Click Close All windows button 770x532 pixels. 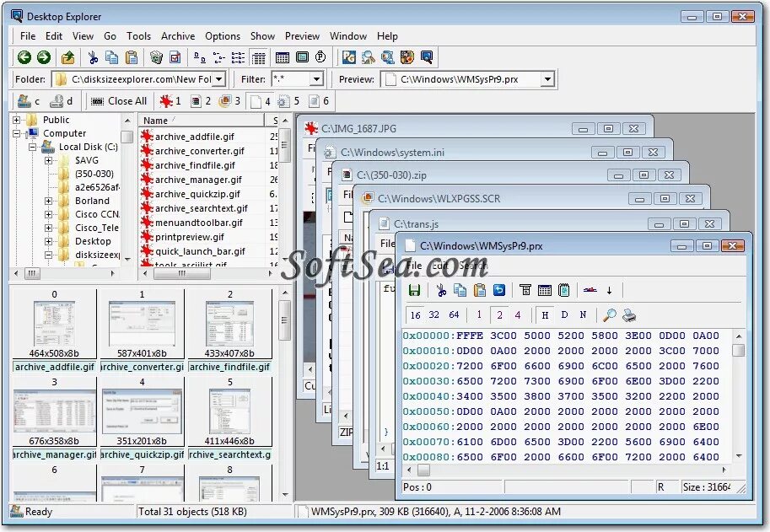[x=119, y=101]
